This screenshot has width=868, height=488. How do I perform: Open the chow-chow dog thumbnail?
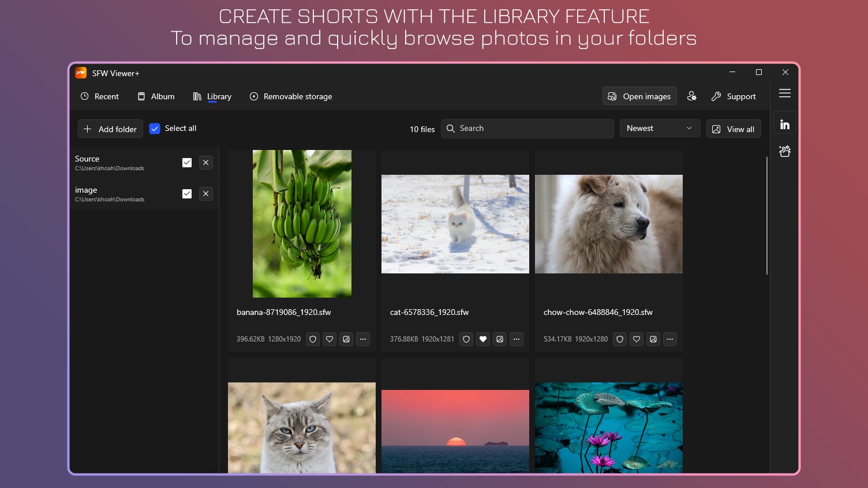609,224
